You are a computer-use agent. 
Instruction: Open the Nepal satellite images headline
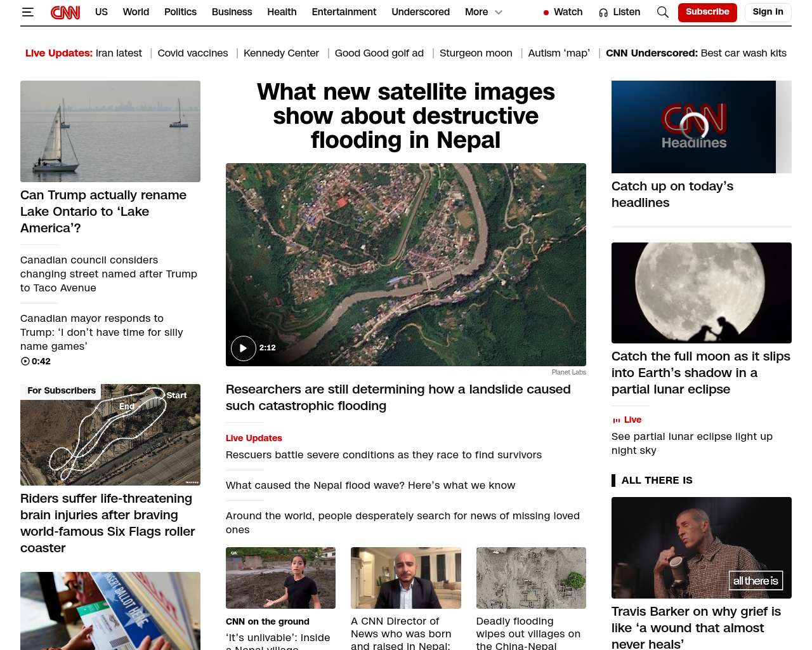(406, 116)
